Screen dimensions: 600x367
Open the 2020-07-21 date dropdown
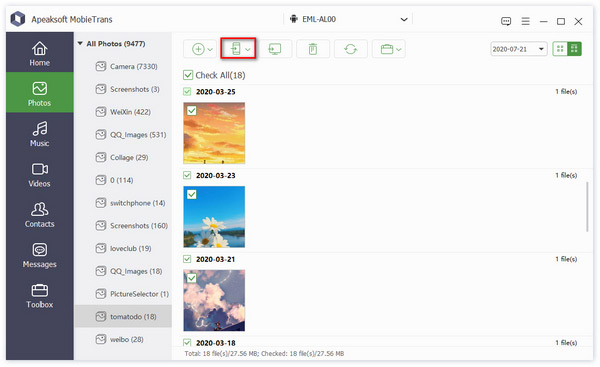[518, 49]
